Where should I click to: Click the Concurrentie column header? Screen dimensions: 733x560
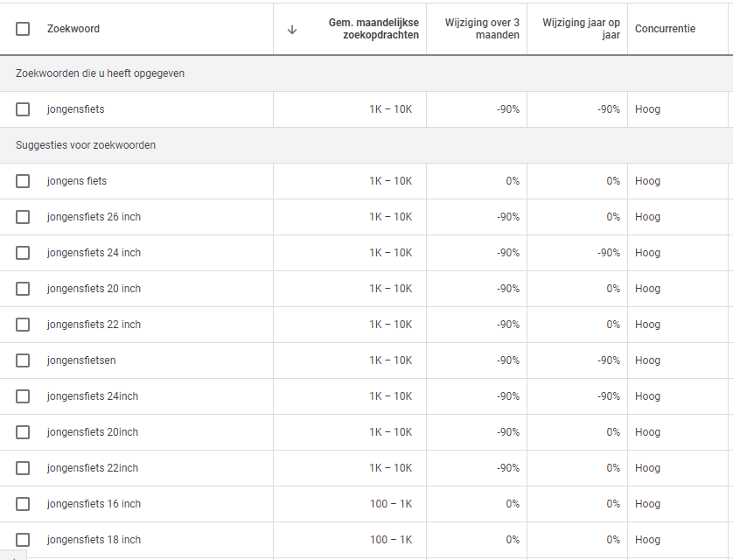665,29
